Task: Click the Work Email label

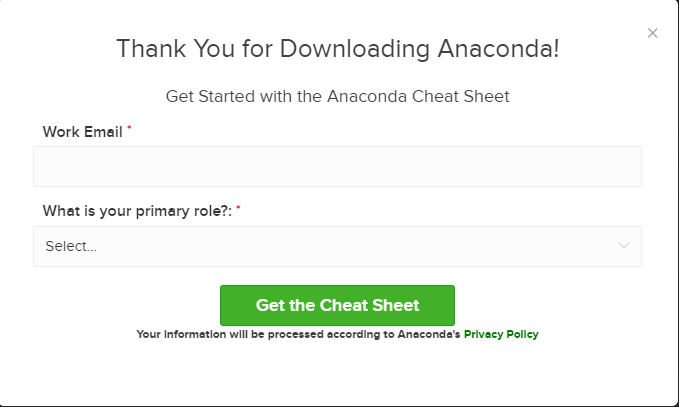Action: pos(82,132)
